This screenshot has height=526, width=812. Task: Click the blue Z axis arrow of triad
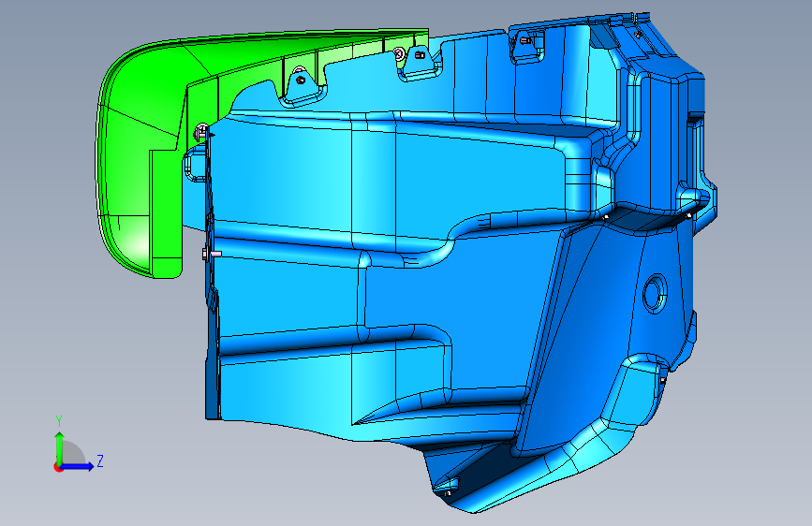pyautogui.click(x=78, y=466)
